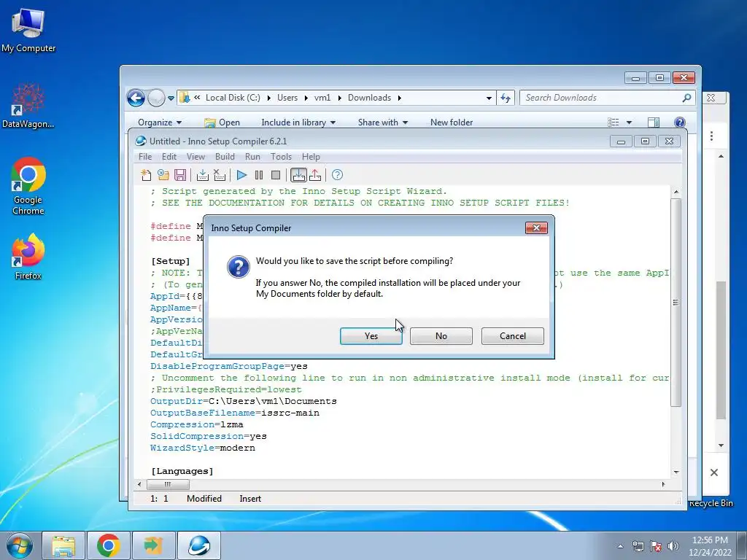Click Local Disk (C:) in address bar
This screenshot has height=560, width=747.
233,98
